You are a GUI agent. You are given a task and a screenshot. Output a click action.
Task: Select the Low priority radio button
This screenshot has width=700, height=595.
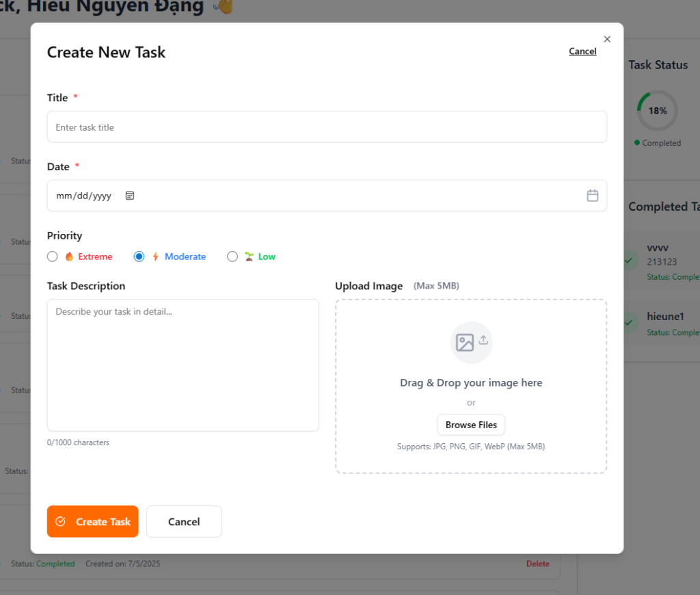tap(232, 256)
